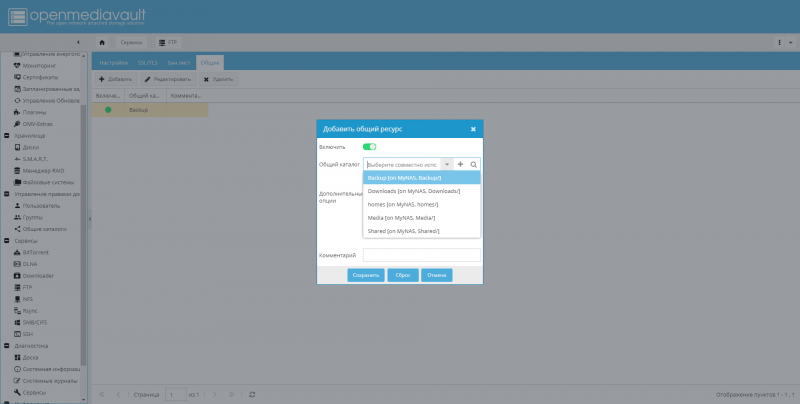Screen dimensions: 800x404
Task: Click the Добавить toolbar button
Action: click(x=115, y=79)
